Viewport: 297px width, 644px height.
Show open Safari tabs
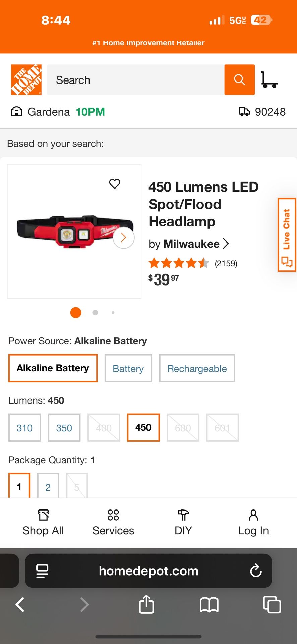pyautogui.click(x=272, y=605)
